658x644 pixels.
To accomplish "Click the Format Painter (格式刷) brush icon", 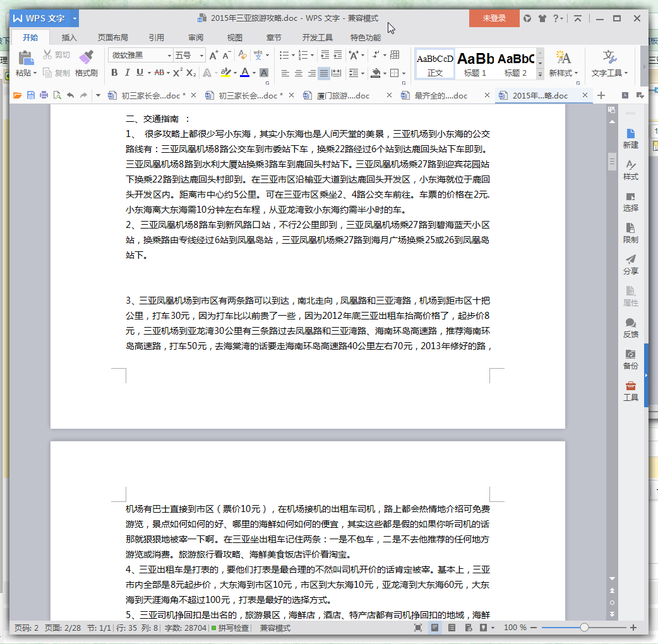I will [x=87, y=57].
